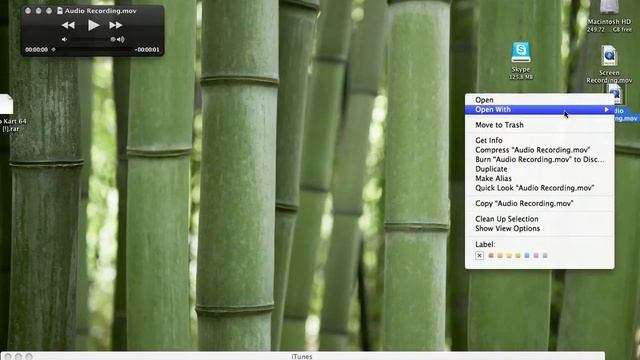Viewport: 640px width, 360px height.
Task: Select the Skype disk image desktop icon
Action: [x=521, y=53]
